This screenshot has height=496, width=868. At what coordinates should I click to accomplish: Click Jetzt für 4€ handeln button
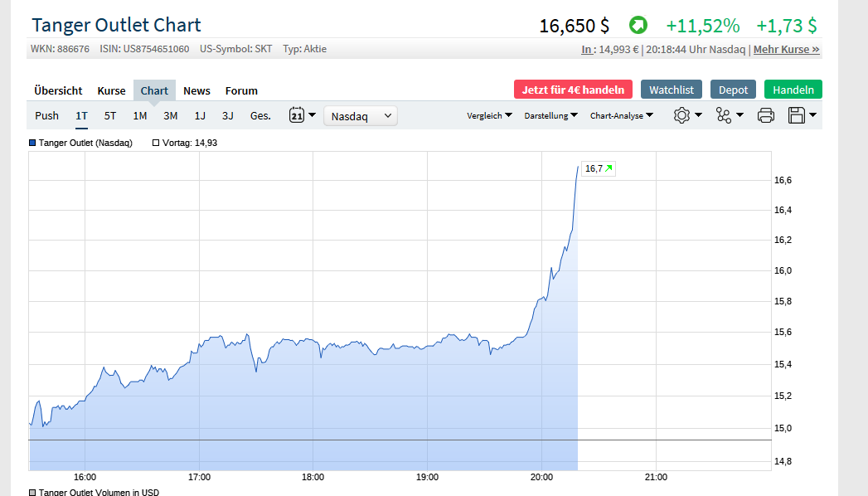click(573, 90)
